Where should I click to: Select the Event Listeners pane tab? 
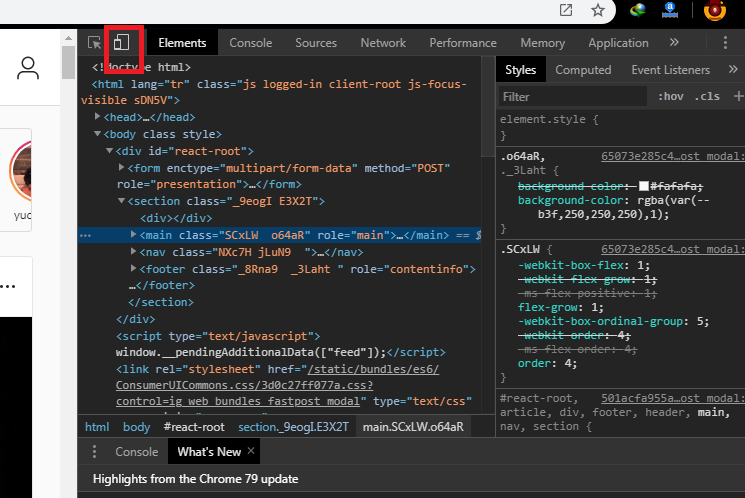(x=670, y=70)
